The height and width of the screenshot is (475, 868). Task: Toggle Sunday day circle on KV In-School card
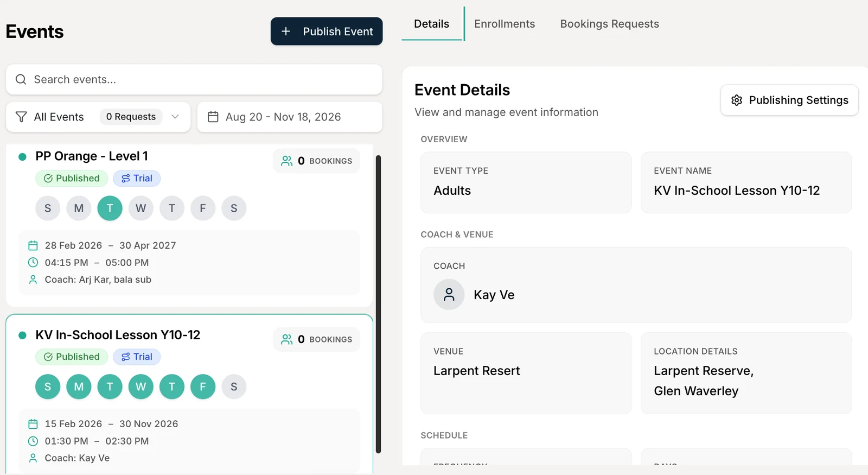click(x=48, y=387)
